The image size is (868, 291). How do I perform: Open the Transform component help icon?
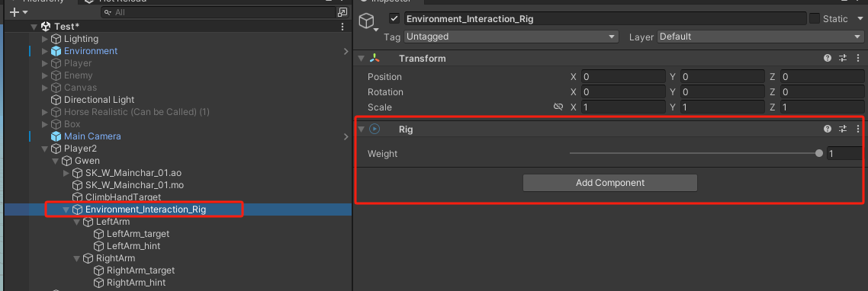(x=828, y=58)
